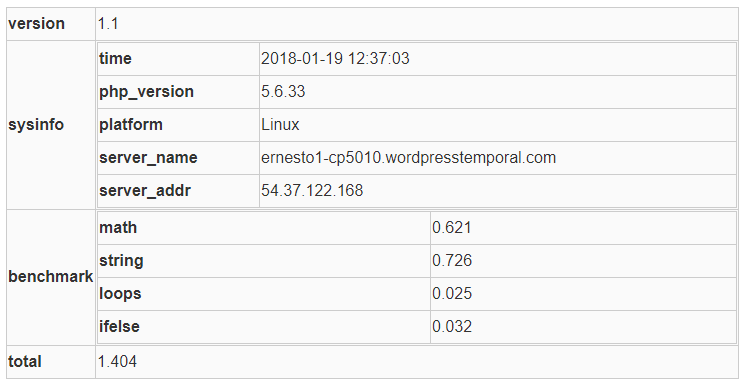Click the benchmark row header
The width and height of the screenshot is (745, 385).
pyautogui.click(x=51, y=277)
